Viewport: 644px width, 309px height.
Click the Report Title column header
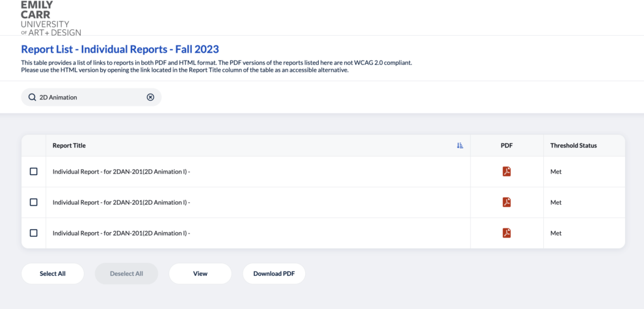tap(69, 146)
